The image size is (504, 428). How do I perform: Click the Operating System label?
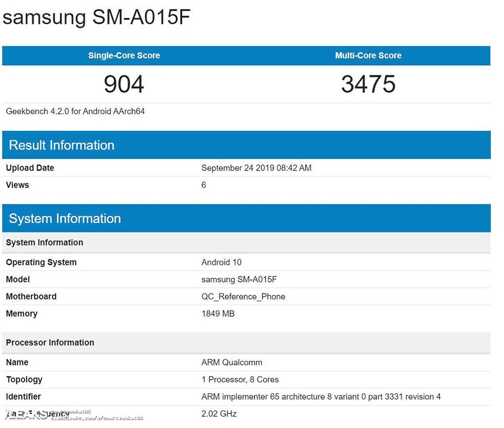coord(41,263)
